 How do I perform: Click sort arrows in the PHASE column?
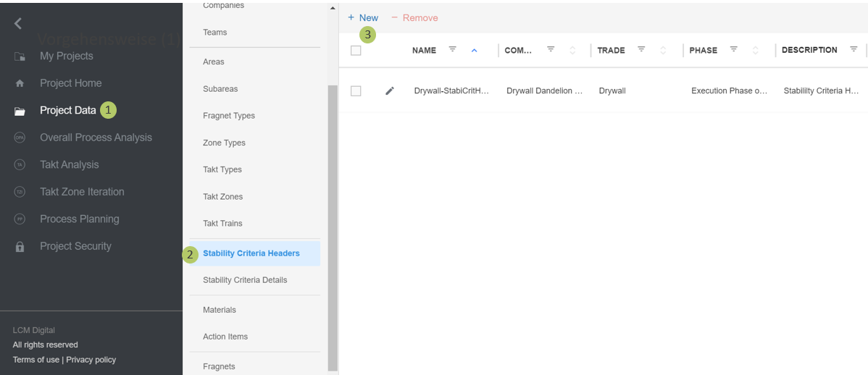click(756, 51)
